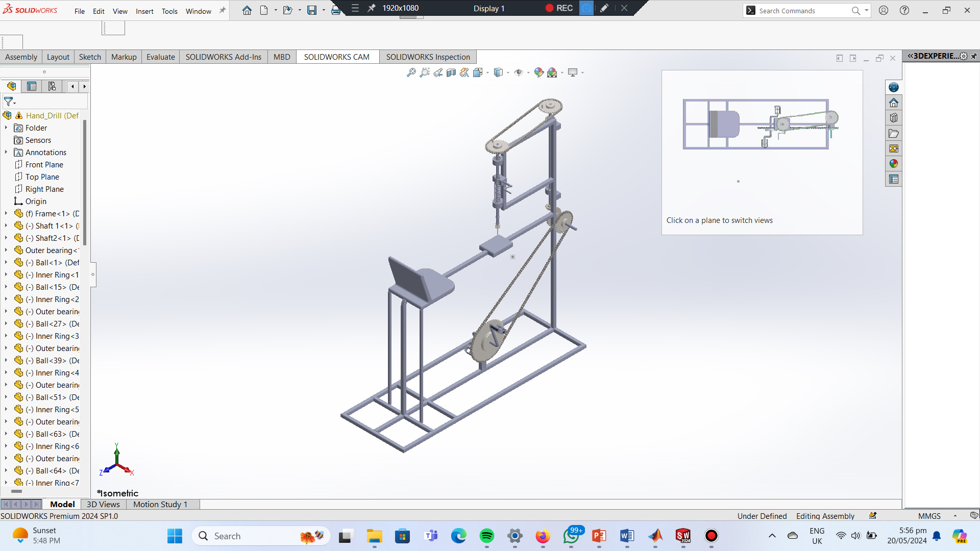Open the PropertyManager tab icon

point(32,87)
